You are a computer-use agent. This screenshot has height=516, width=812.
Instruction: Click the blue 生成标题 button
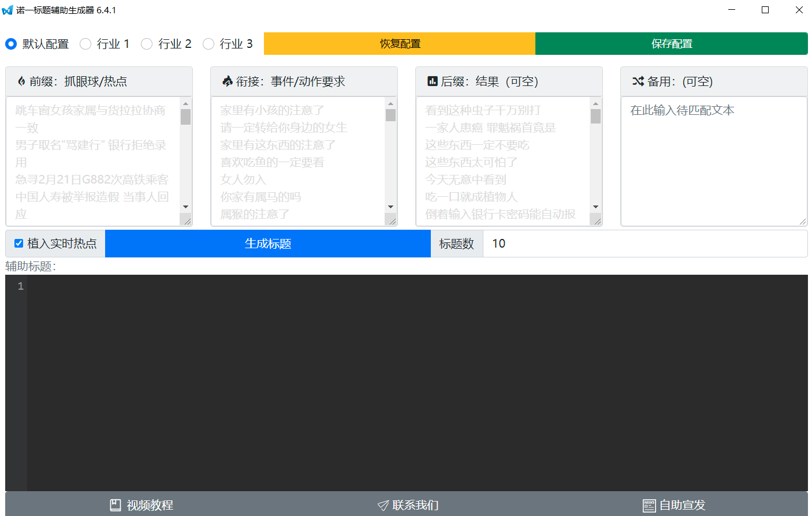pos(268,244)
